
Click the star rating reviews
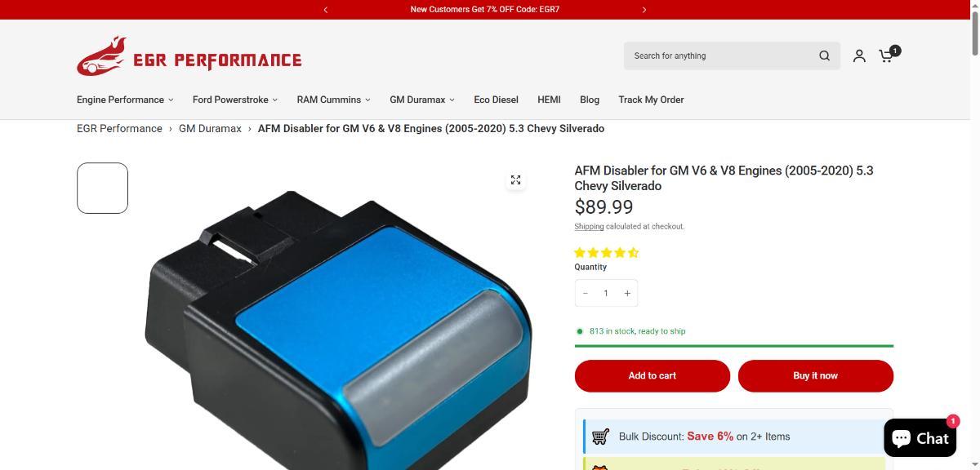(x=607, y=253)
